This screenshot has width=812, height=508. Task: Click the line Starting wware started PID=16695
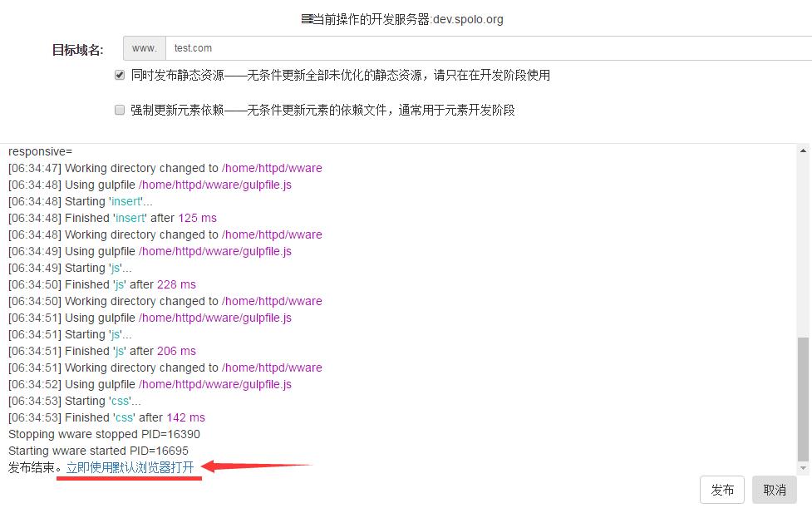click(98, 451)
